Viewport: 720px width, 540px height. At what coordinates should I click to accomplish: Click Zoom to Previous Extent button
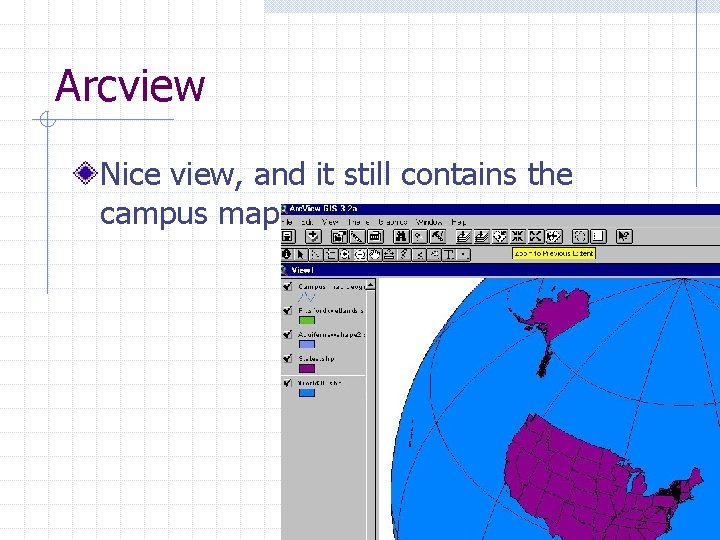click(554, 236)
